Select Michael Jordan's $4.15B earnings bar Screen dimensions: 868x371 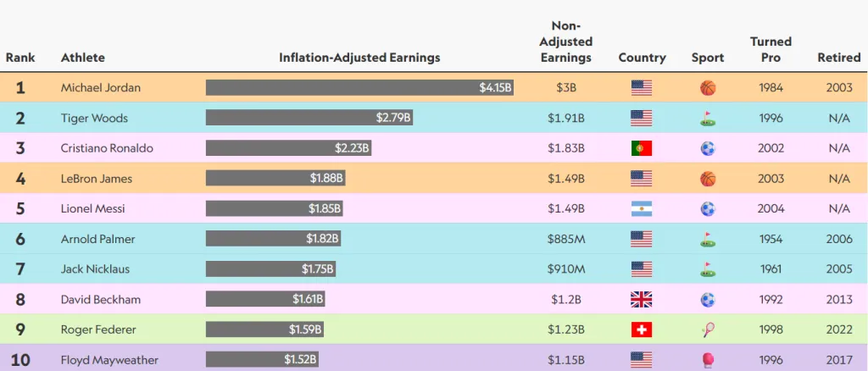pyautogui.click(x=359, y=87)
